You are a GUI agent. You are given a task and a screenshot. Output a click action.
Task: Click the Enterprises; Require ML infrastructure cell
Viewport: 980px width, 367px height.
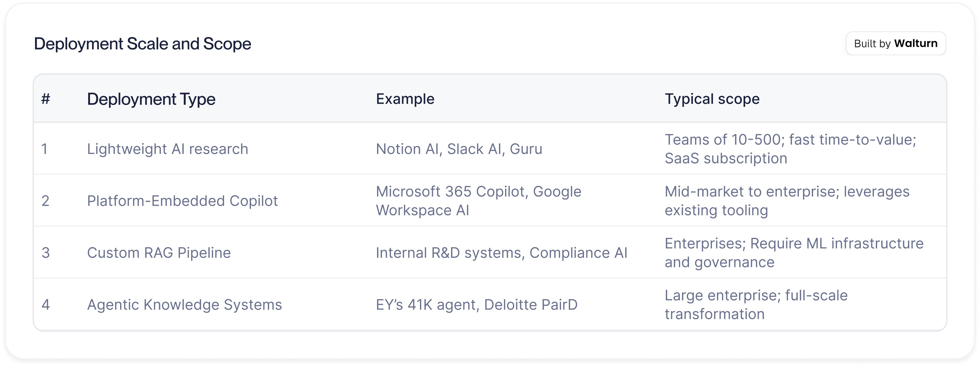pyautogui.click(x=794, y=253)
